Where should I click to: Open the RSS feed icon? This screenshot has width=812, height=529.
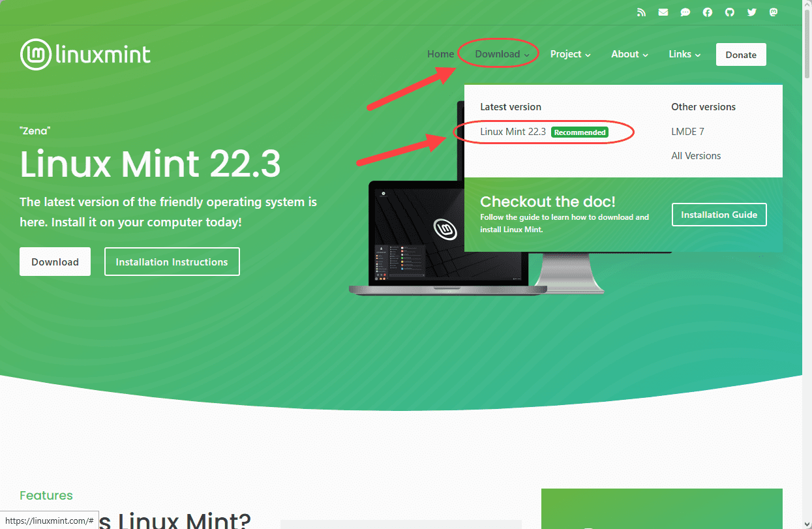(641, 12)
